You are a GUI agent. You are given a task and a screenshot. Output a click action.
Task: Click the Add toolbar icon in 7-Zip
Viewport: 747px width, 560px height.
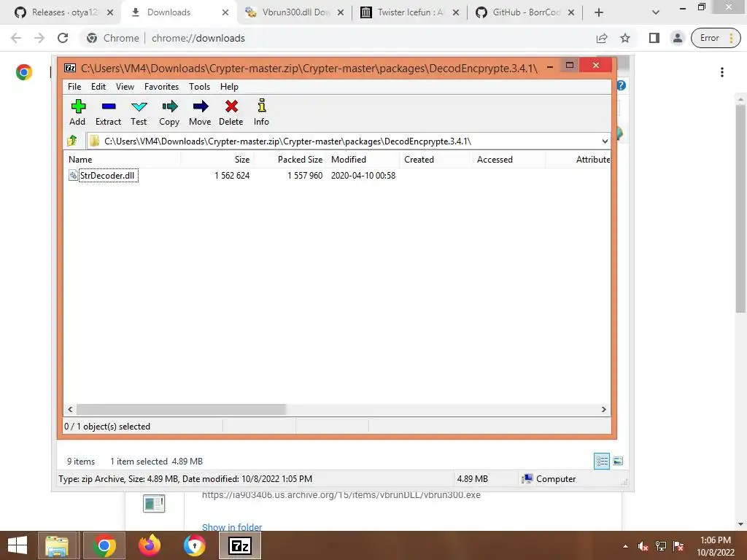click(77, 112)
